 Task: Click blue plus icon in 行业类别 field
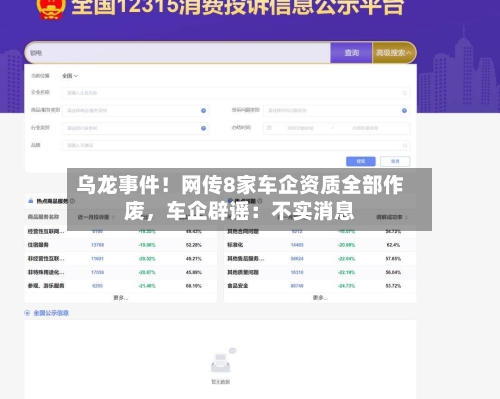point(203,128)
